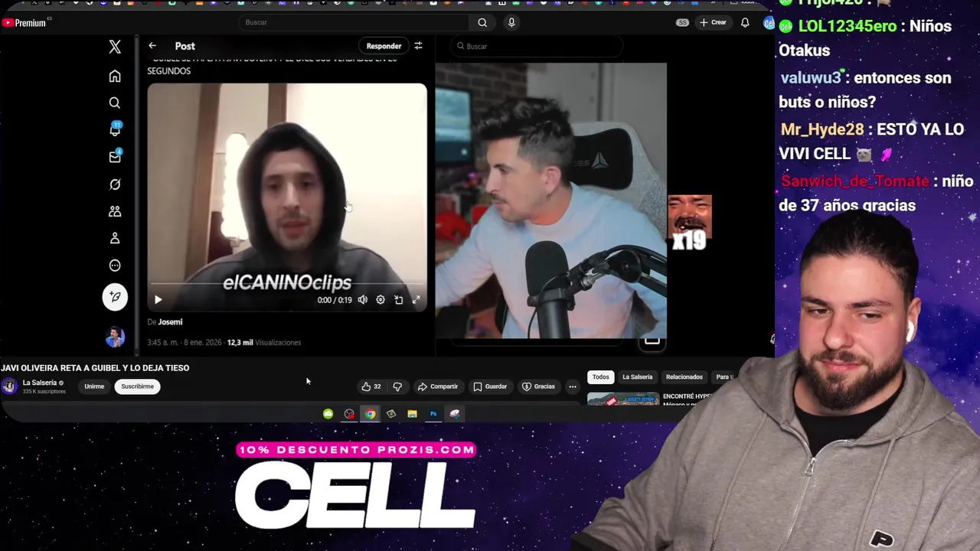The height and width of the screenshot is (551, 980).
Task: Open Photoshop in the taskbar
Action: [433, 414]
